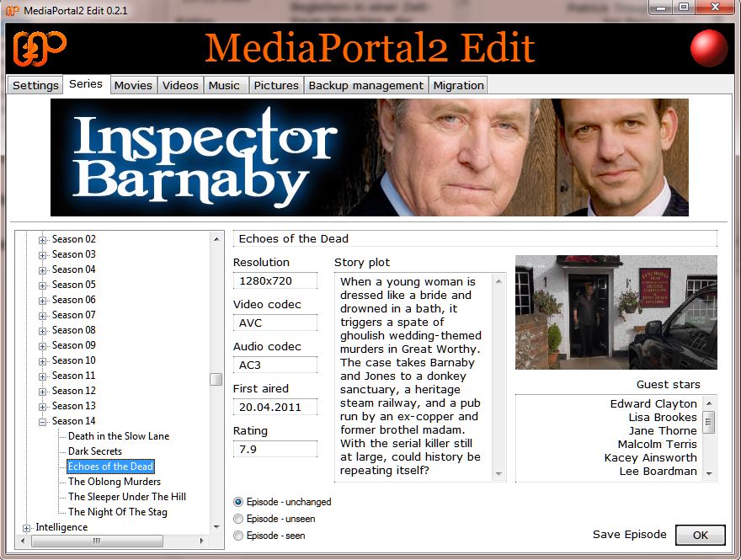Expand the Season 05 node
741x560 pixels.
click(x=43, y=285)
